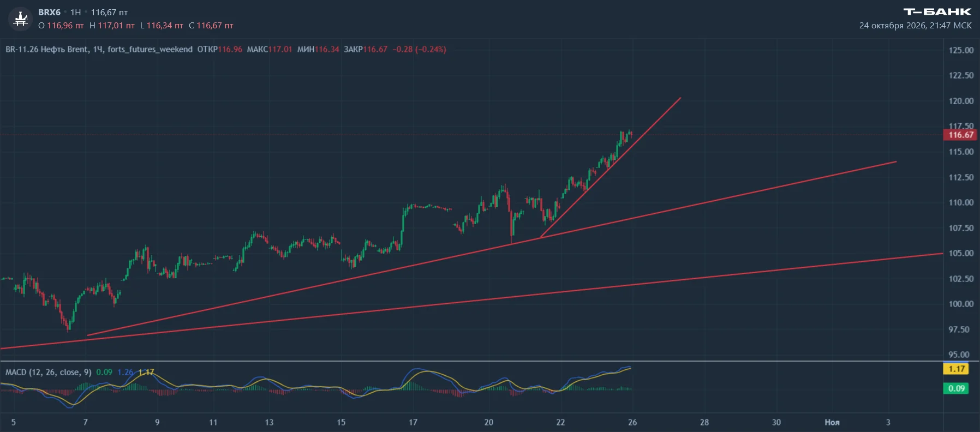The height and width of the screenshot is (432, 980).
Task: Click the -0.28 (-0.24%) change value
Action: coord(419,49)
